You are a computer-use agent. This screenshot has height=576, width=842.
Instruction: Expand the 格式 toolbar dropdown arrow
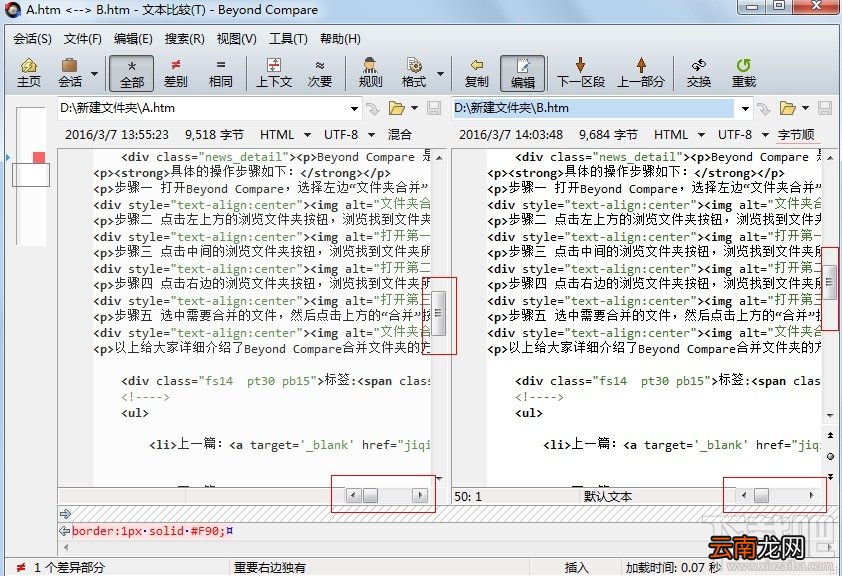(440, 74)
